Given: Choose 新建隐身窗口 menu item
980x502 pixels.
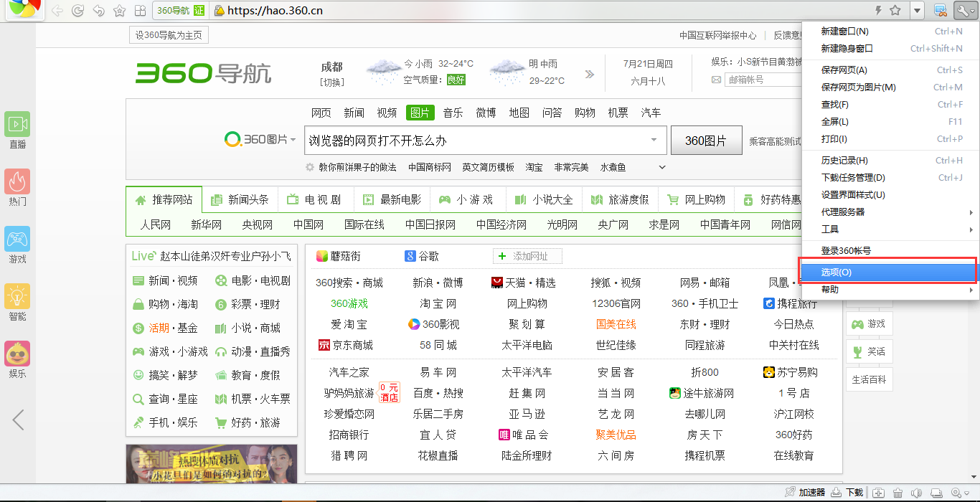Looking at the screenshot, I should click(889, 49).
